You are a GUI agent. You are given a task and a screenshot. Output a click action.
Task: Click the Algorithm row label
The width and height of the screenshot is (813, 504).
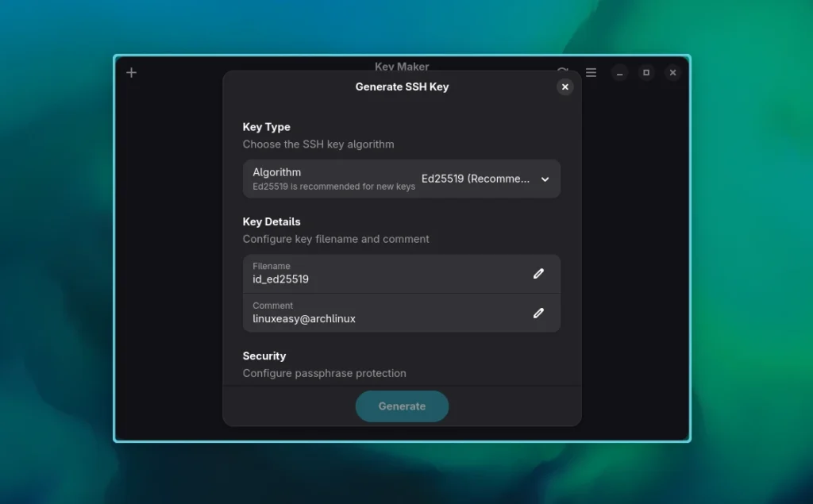pos(277,172)
